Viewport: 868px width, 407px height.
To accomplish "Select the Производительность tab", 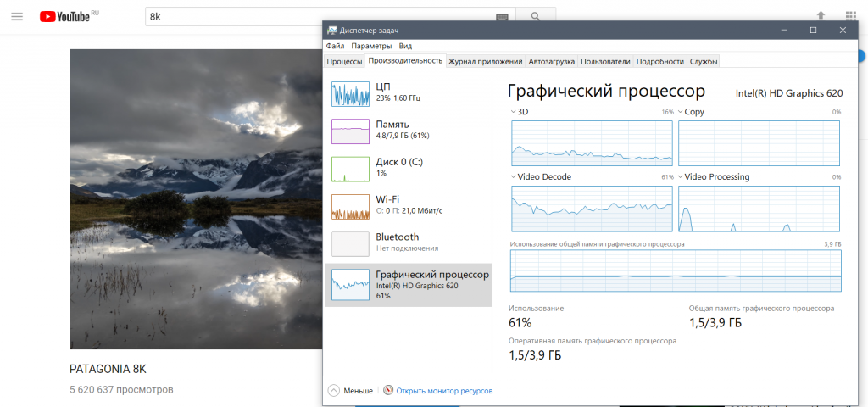I will click(x=405, y=61).
